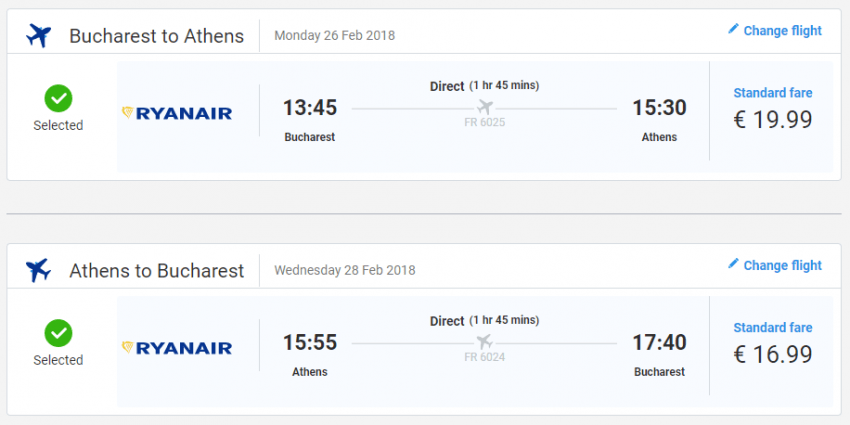Change flight for Bucharest to Athens
Viewport: 850px width, 425px height.
[782, 31]
